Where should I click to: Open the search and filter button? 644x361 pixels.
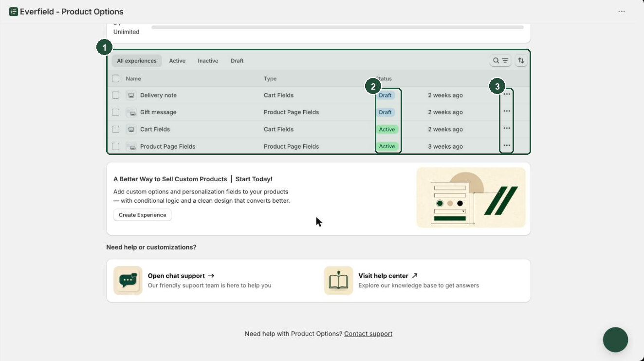(500, 60)
